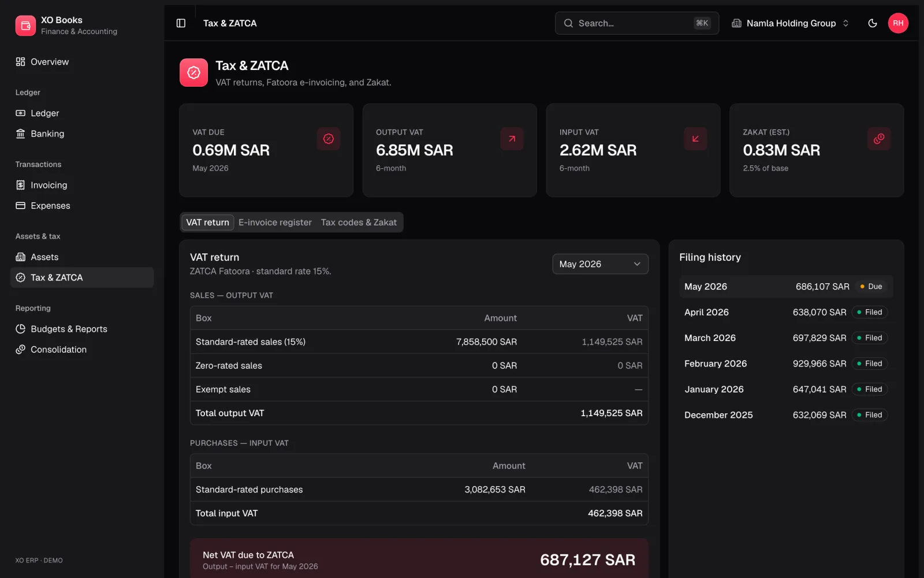Click the Tax & ZATCA page header icon
The image size is (924, 578).
click(193, 73)
